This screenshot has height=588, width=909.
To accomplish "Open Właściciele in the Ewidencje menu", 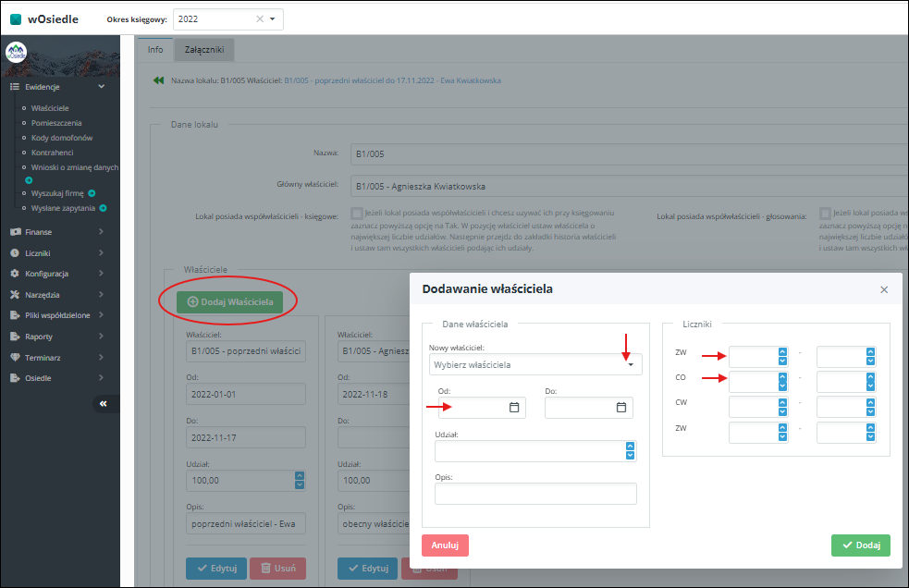I will pos(50,108).
